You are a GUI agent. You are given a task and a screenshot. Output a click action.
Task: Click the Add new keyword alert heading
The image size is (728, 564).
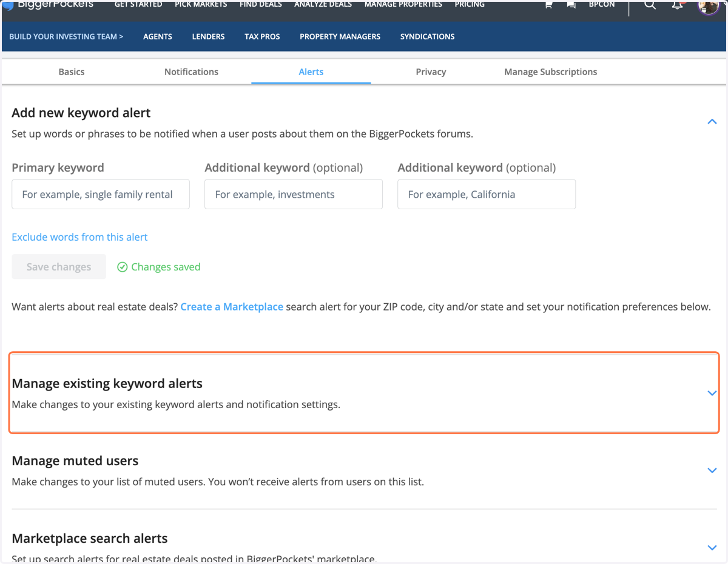[81, 113]
